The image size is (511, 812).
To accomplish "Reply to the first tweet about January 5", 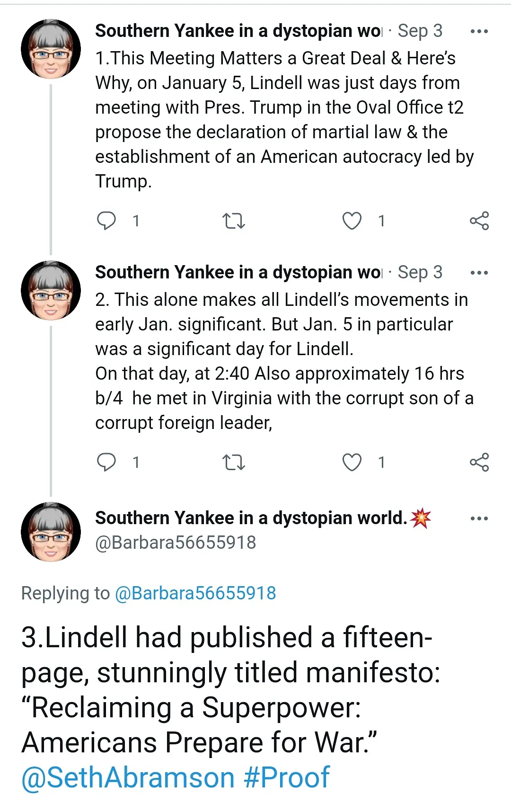I will pyautogui.click(x=106, y=221).
